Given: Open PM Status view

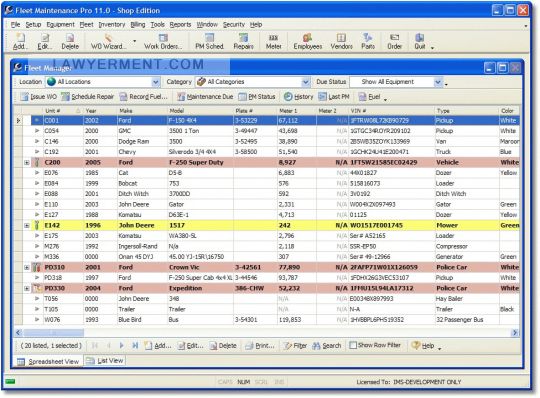Looking at the screenshot, I should 257,97.
